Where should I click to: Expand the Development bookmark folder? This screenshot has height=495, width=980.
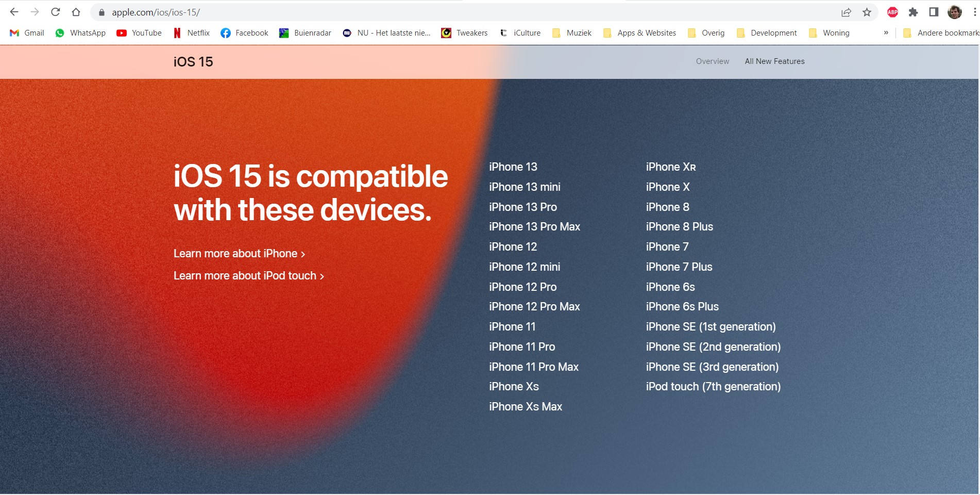767,33
